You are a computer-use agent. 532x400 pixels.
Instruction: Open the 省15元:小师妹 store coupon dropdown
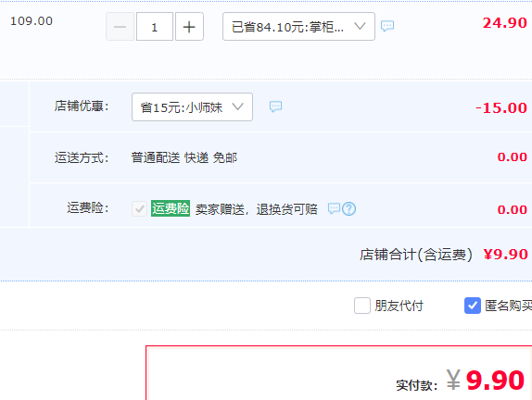click(x=192, y=107)
